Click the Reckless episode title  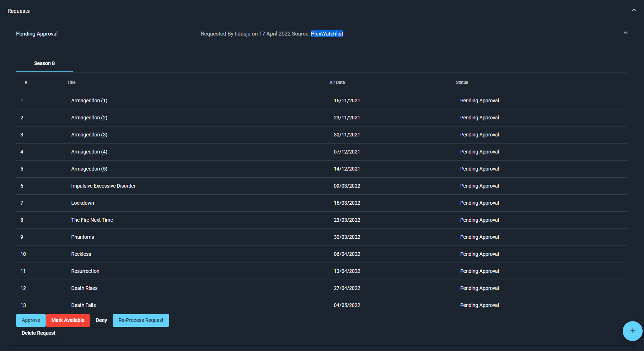click(81, 254)
